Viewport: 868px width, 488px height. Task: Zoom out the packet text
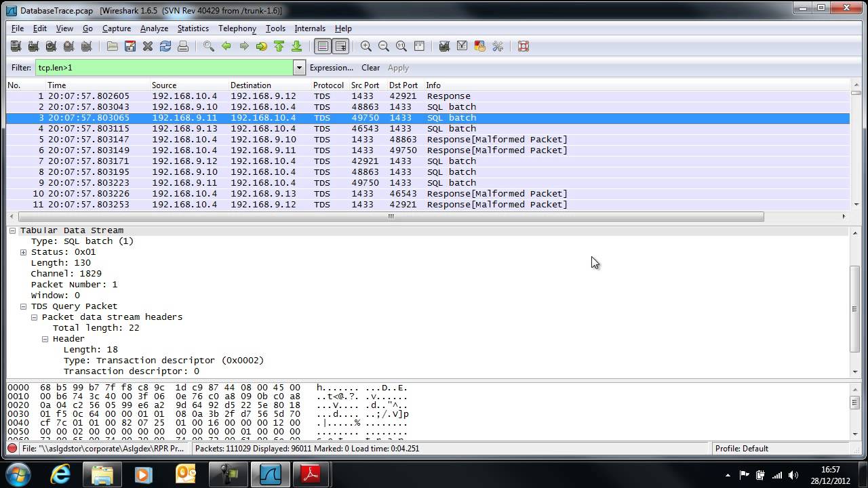[x=384, y=46]
